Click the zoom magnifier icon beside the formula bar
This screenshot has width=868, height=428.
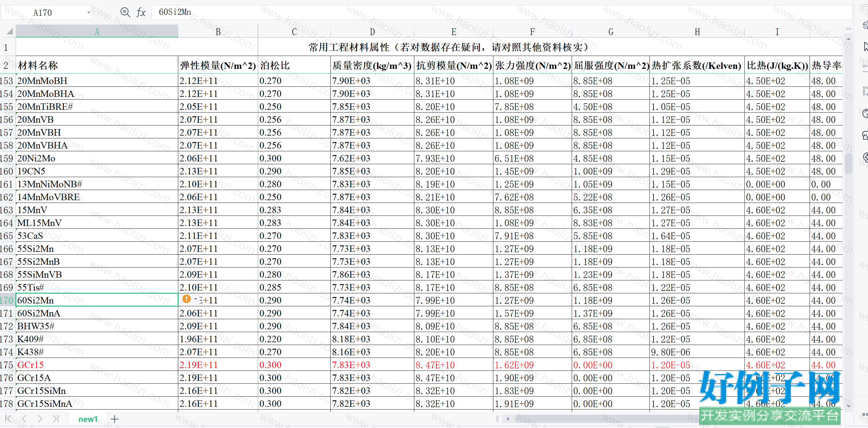(x=125, y=13)
